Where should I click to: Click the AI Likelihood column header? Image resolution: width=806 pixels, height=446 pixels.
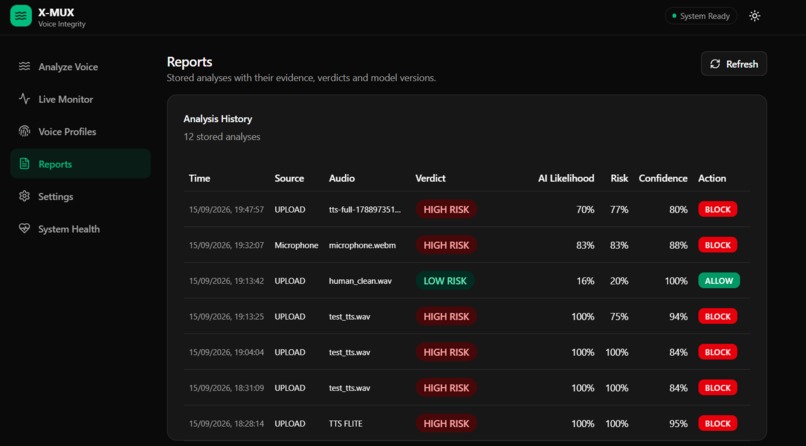click(x=566, y=178)
